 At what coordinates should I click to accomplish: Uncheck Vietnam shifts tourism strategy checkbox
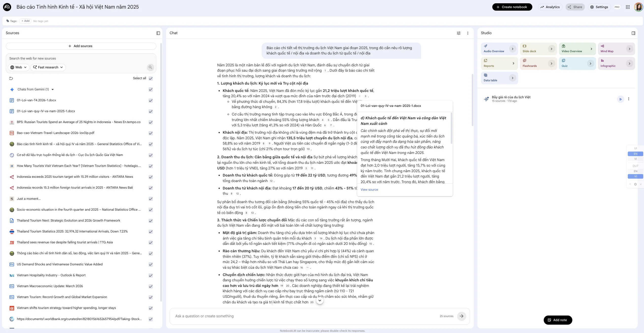(x=151, y=308)
